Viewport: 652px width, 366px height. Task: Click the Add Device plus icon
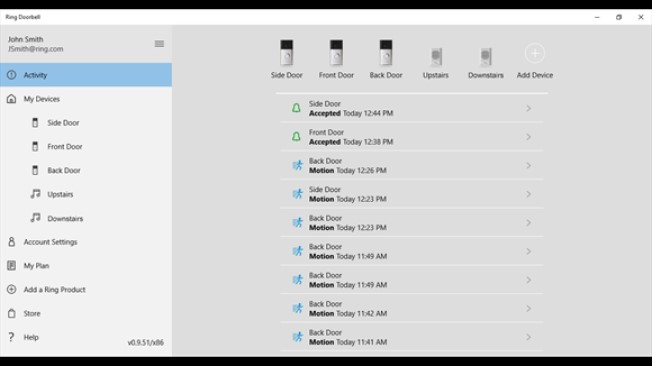[x=535, y=53]
